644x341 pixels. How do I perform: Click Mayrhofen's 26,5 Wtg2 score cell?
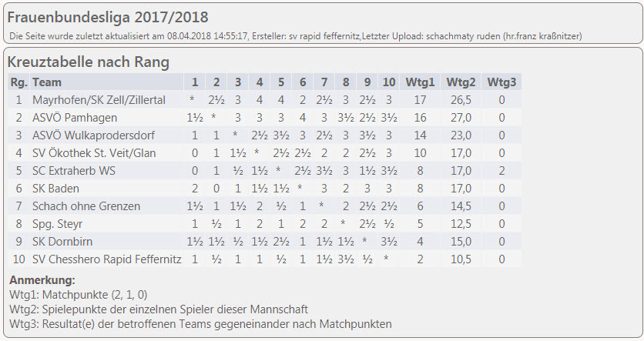coord(461,100)
